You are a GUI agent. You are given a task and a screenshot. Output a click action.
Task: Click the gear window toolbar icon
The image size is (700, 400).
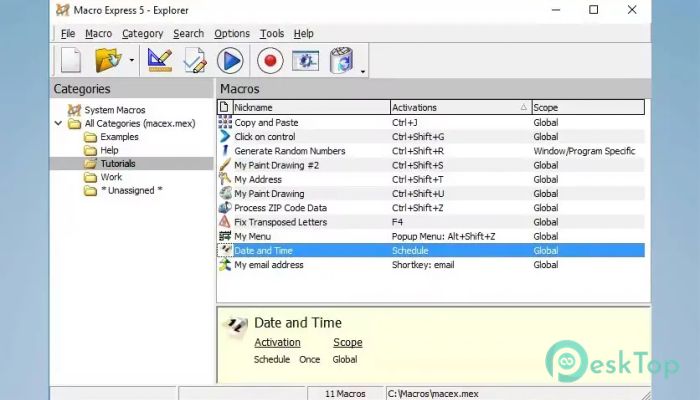pyautogui.click(x=305, y=61)
